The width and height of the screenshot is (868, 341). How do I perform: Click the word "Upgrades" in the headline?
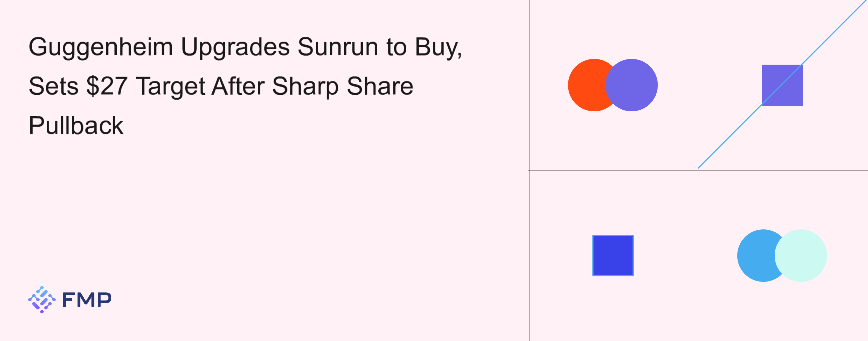tap(235, 46)
